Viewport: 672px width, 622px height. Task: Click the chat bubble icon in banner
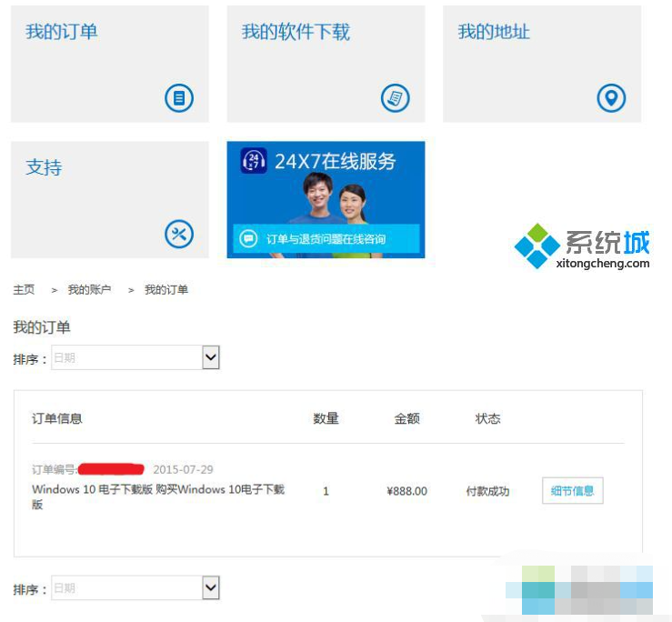[248, 238]
